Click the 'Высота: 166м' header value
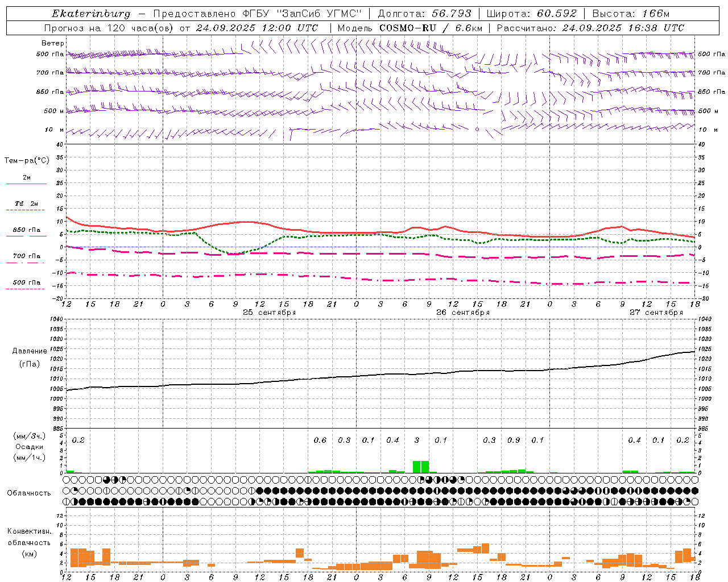Viewport: 728px width, 582px height. [x=631, y=14]
